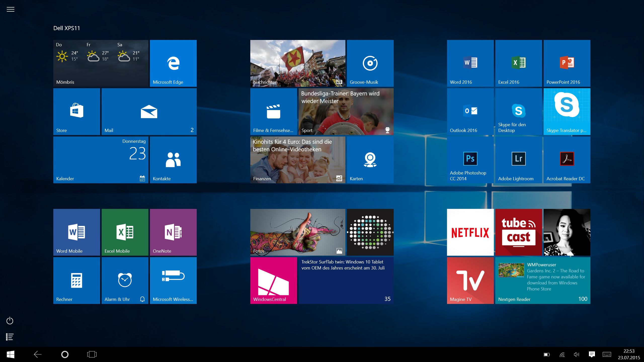Screen dimensions: 644x362
Task: Open Adobe Photoshop CC 2014
Action: point(470,160)
